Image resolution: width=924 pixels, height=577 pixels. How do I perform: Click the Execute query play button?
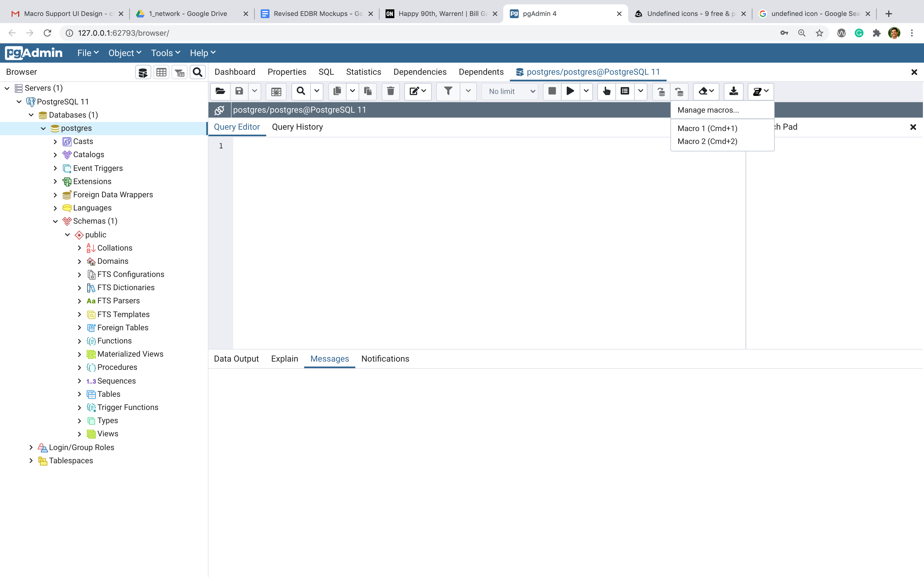570,91
